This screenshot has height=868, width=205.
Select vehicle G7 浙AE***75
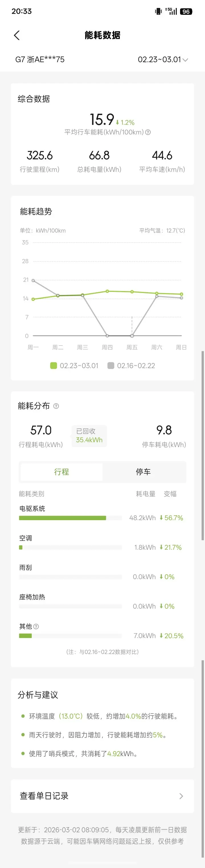tap(40, 60)
